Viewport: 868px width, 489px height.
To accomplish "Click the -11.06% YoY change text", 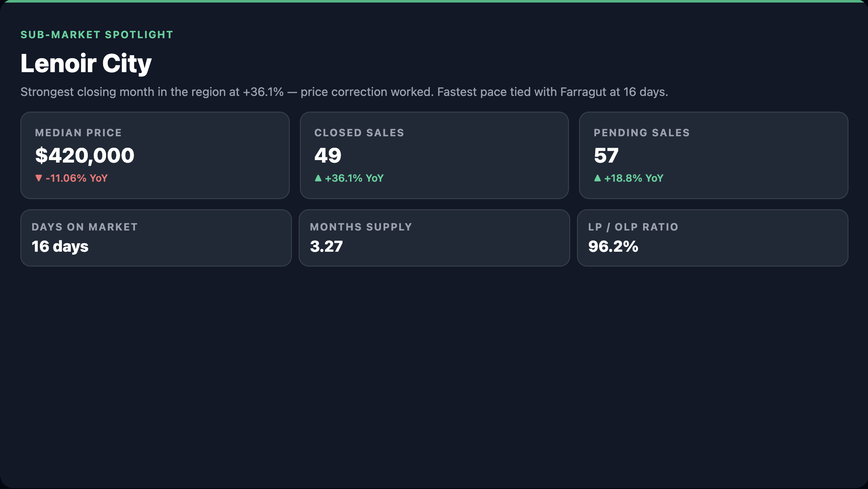I will (76, 178).
